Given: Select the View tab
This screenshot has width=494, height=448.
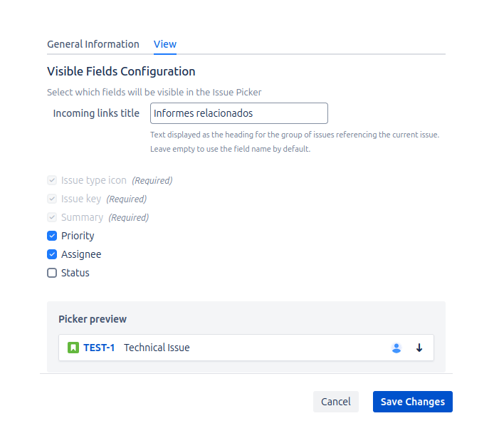Looking at the screenshot, I should point(165,44).
